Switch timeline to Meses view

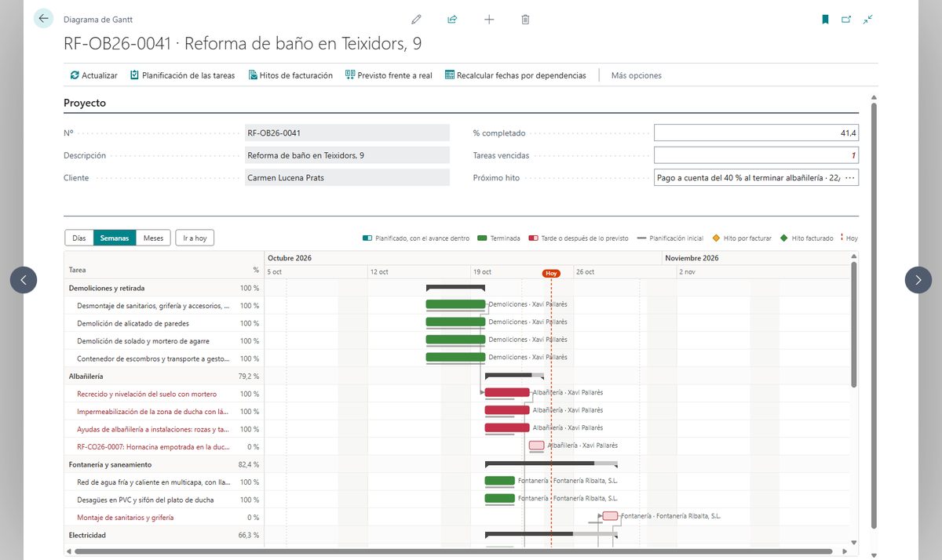(153, 238)
